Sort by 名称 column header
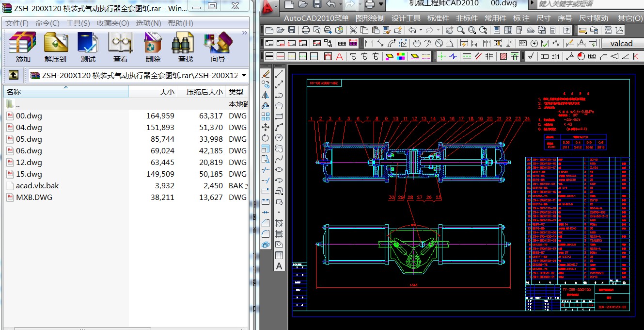 pyautogui.click(x=66, y=92)
